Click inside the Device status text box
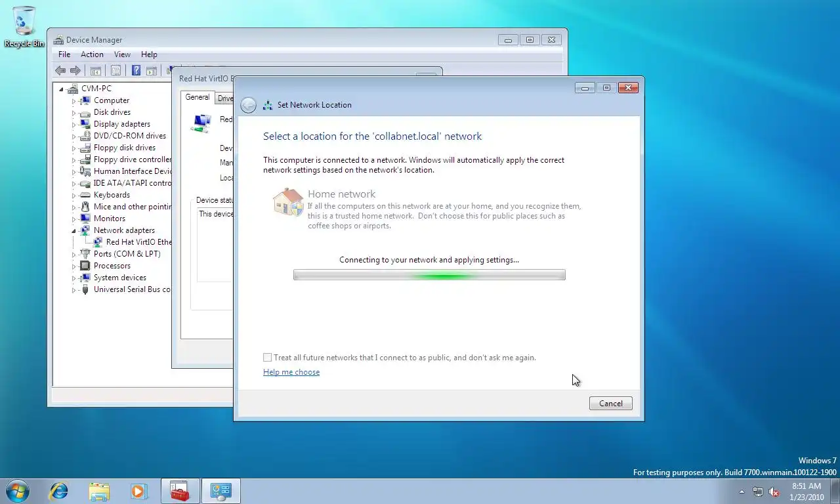This screenshot has height=504, width=840. click(x=215, y=244)
